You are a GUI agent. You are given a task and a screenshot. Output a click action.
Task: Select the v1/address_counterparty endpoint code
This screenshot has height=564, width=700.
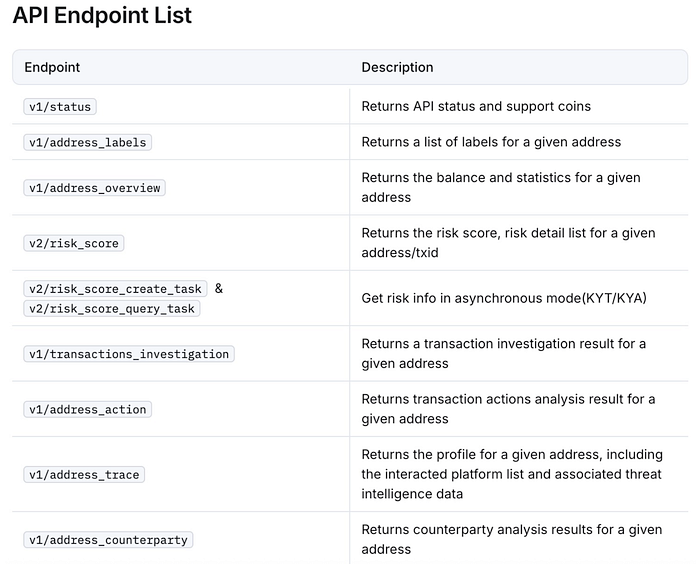tap(108, 540)
